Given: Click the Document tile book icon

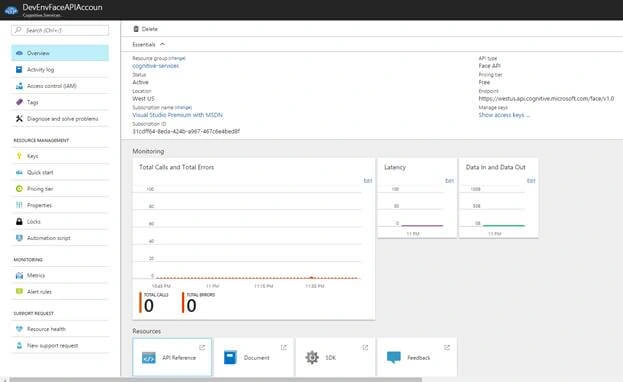Looking at the screenshot, I should click(x=230, y=357).
